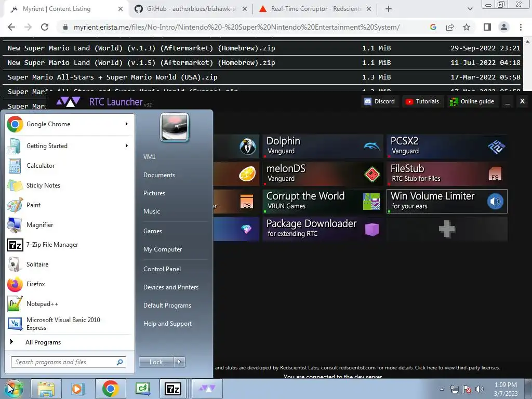Click the Windows Start orb
The image size is (532, 399).
pyautogui.click(x=14, y=389)
